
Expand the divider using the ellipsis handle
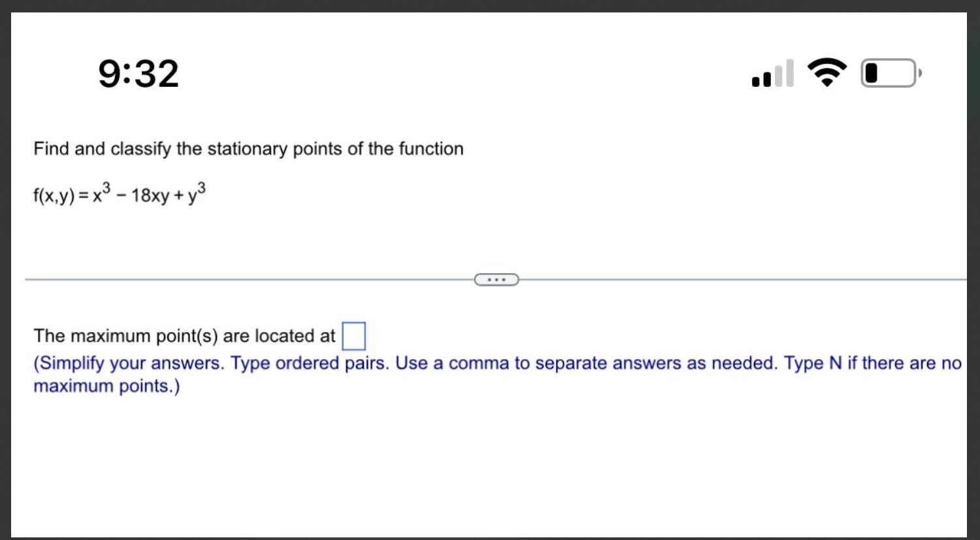(x=497, y=279)
